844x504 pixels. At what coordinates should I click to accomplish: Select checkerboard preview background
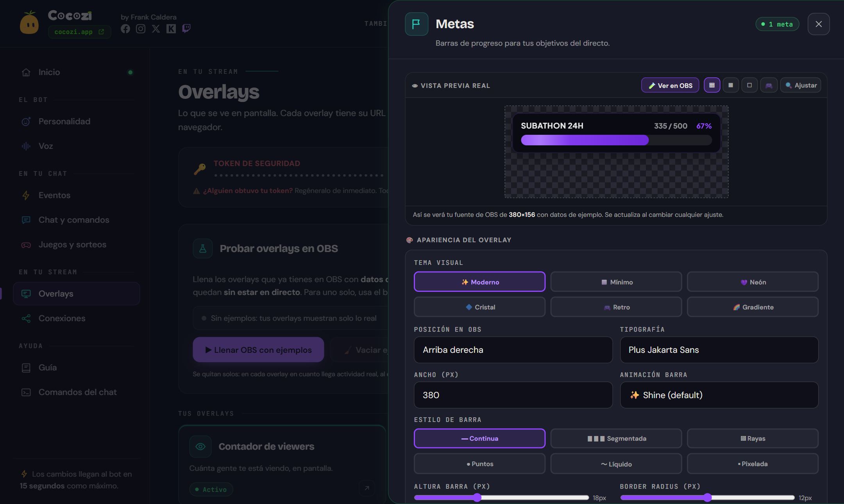point(712,85)
